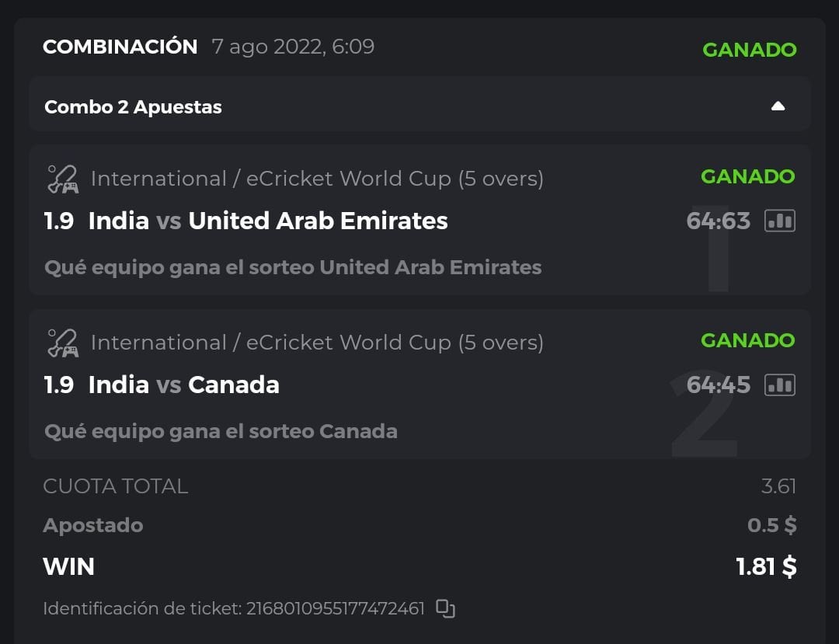Collapse the Combo 2 Apuestas arrow
This screenshot has width=839, height=644.
point(778,106)
